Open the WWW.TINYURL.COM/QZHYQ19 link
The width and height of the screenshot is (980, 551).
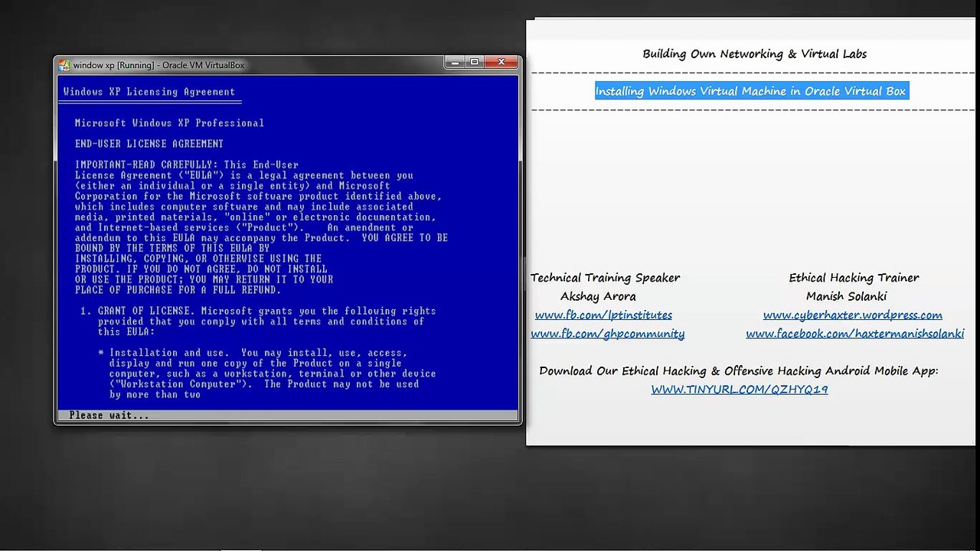[739, 390]
